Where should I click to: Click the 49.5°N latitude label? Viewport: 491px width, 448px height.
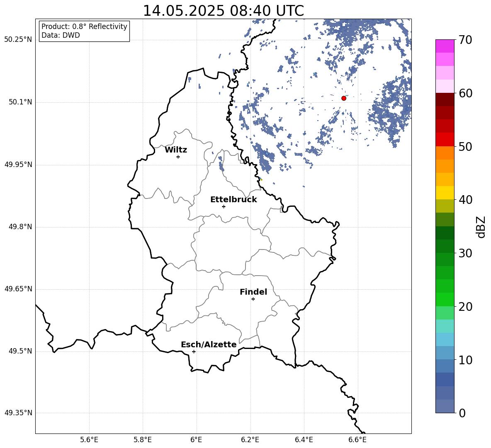pos(20,351)
